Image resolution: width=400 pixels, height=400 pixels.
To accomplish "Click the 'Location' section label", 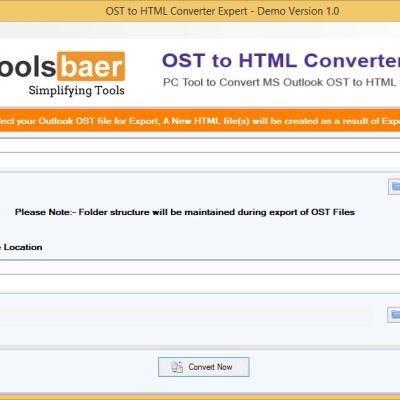I will click(x=23, y=247).
